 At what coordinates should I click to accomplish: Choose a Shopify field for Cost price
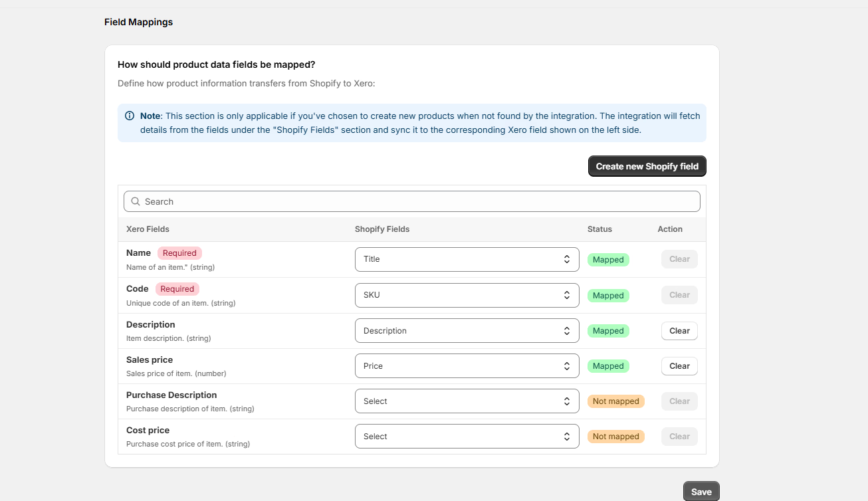click(x=467, y=437)
